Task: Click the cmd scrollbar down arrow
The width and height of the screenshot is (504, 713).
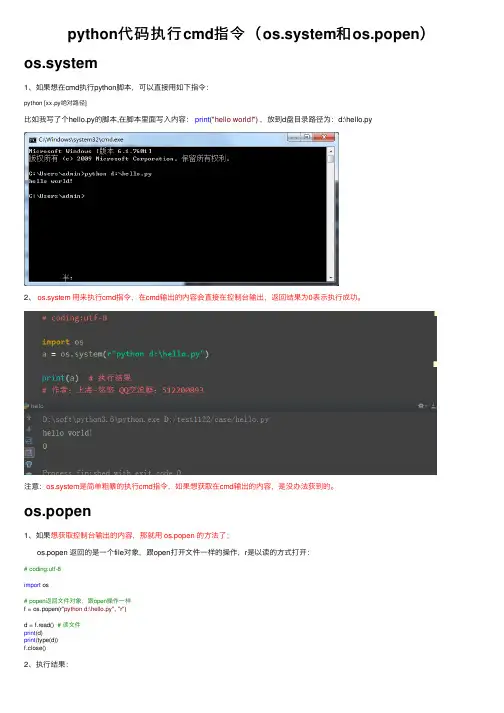Action: 331,277
